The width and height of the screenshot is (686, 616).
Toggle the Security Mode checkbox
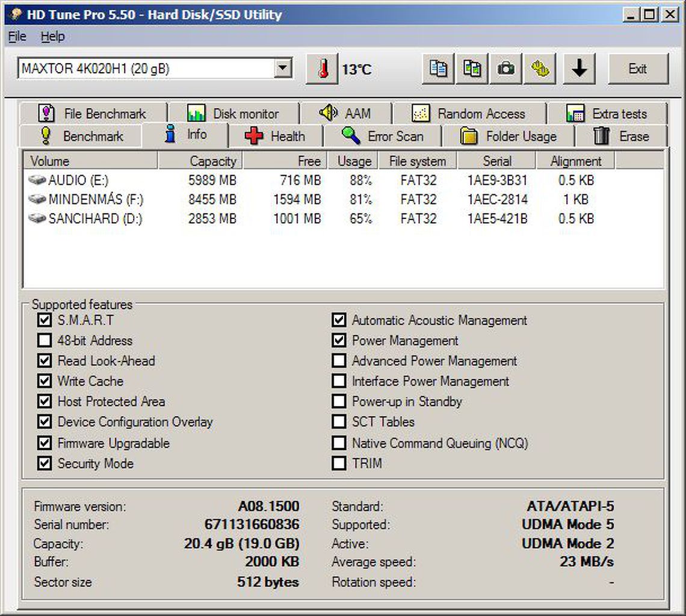(x=44, y=463)
